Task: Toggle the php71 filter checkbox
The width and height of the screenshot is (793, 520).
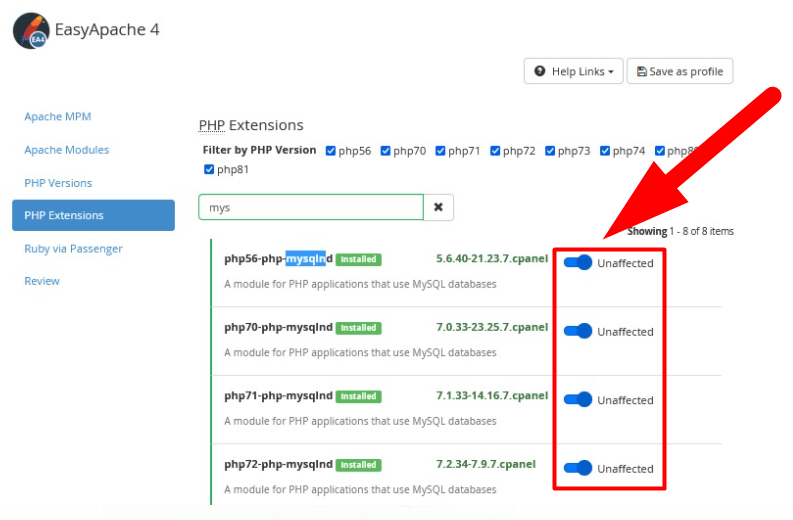Action: point(440,151)
